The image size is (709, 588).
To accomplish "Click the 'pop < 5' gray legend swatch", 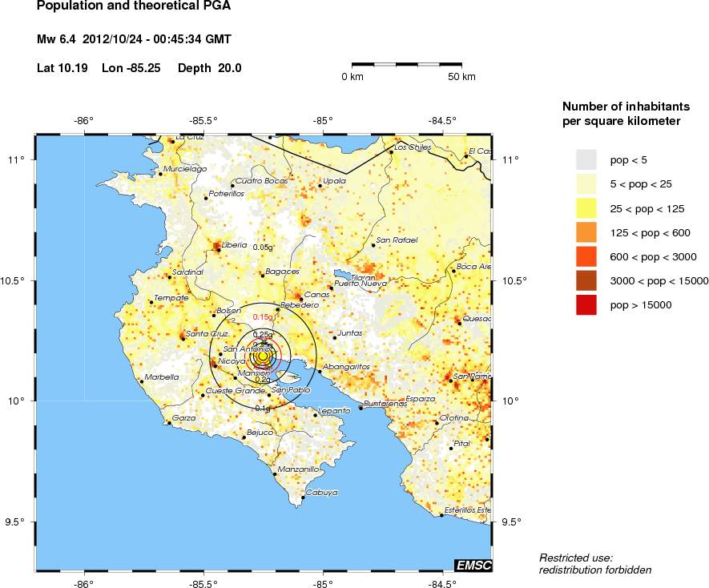I will [586, 159].
